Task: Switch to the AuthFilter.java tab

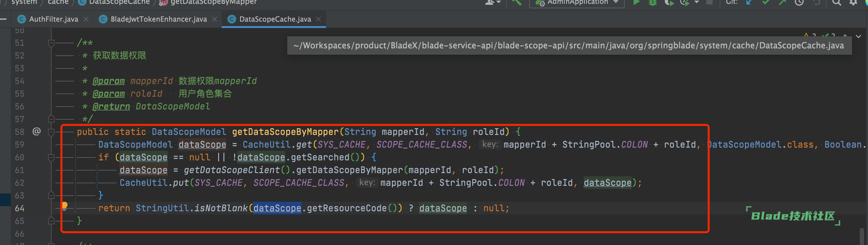Action: (53, 19)
